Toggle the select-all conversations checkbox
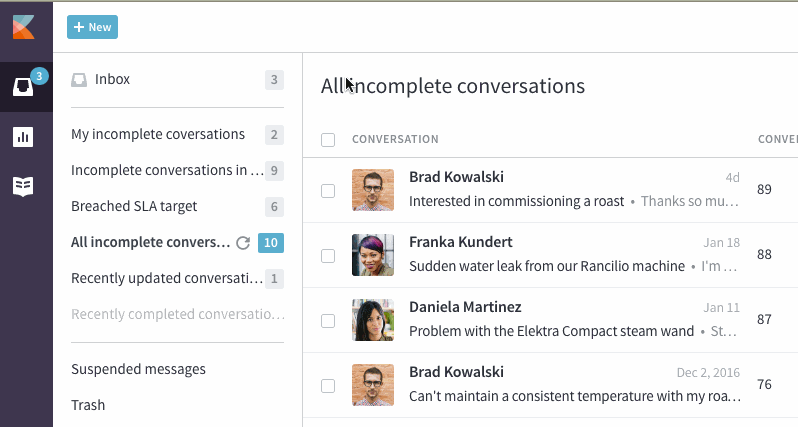Image resolution: width=798 pixels, height=427 pixels. pos(328,139)
